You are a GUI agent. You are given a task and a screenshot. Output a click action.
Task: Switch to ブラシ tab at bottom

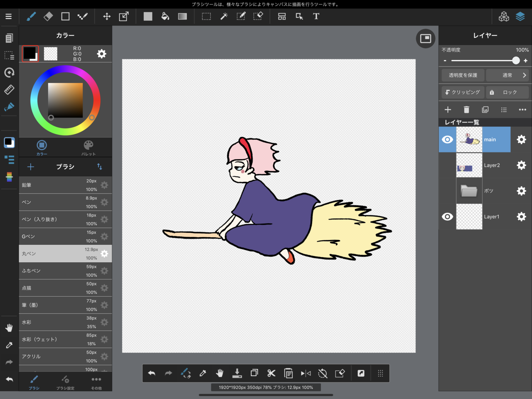(34, 382)
